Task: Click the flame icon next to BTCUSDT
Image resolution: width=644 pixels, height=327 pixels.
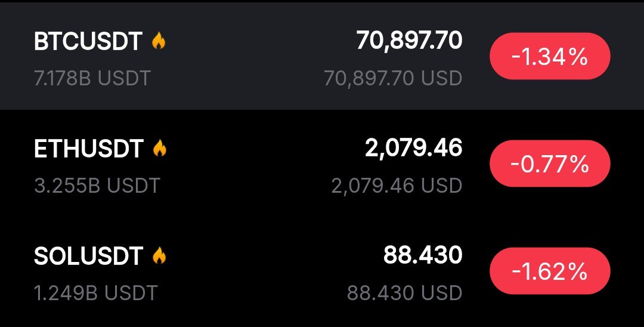Action: tap(159, 41)
